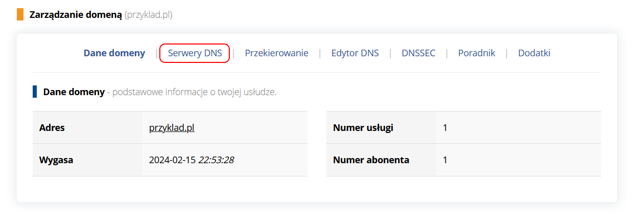
Task: Click the bold Dane domeny section heading
Action: point(74,93)
